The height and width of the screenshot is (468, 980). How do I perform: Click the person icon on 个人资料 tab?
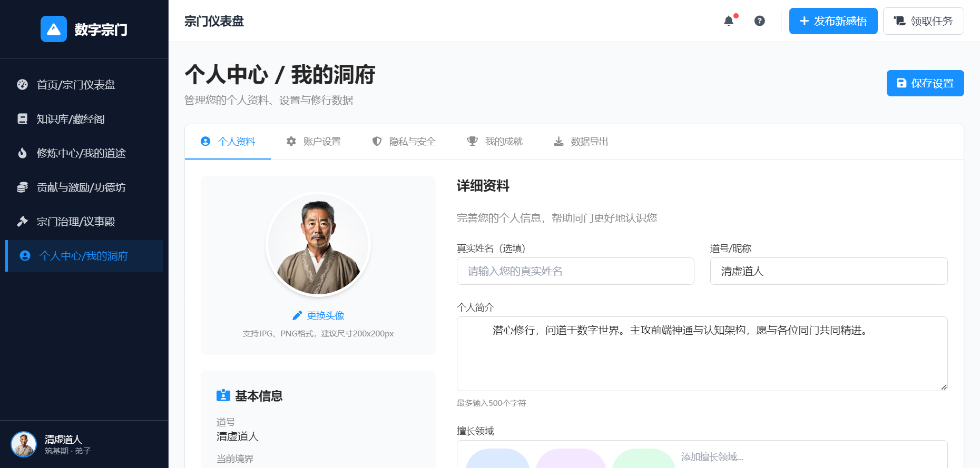(x=205, y=141)
